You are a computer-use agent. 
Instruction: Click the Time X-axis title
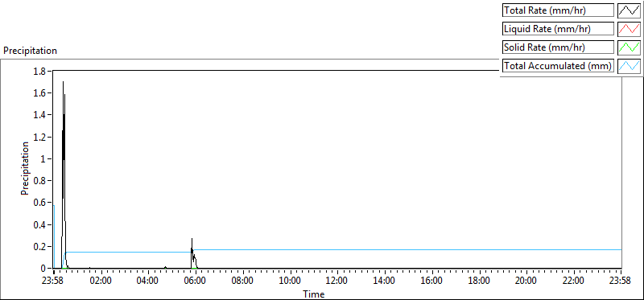tap(314, 294)
